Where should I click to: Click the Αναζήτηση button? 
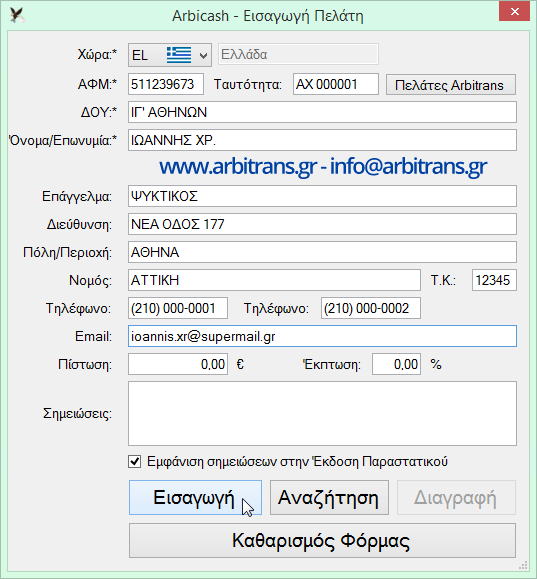pos(329,497)
